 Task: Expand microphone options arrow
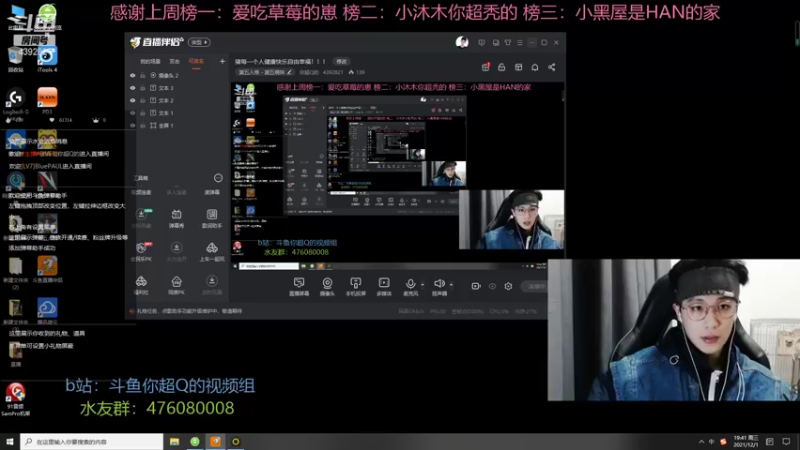422,285
